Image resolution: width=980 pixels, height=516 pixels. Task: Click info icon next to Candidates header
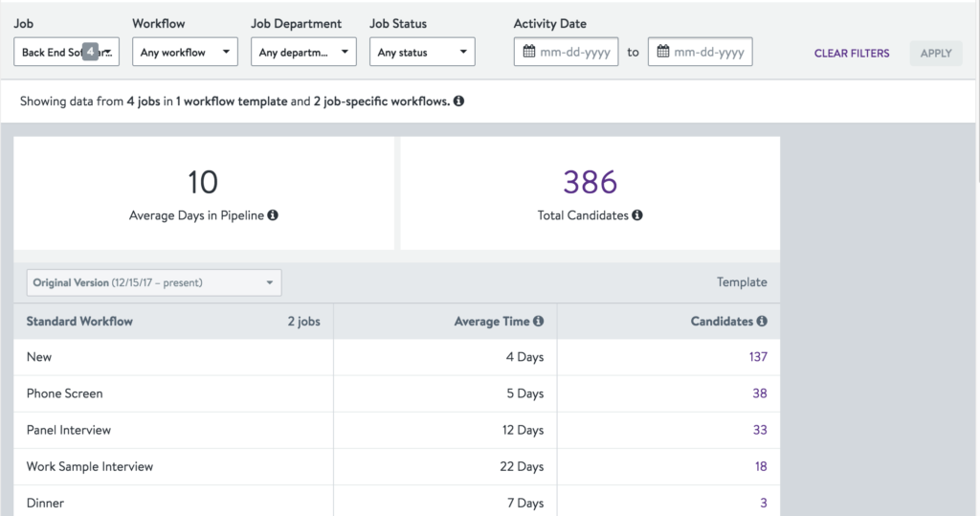pyautogui.click(x=761, y=321)
